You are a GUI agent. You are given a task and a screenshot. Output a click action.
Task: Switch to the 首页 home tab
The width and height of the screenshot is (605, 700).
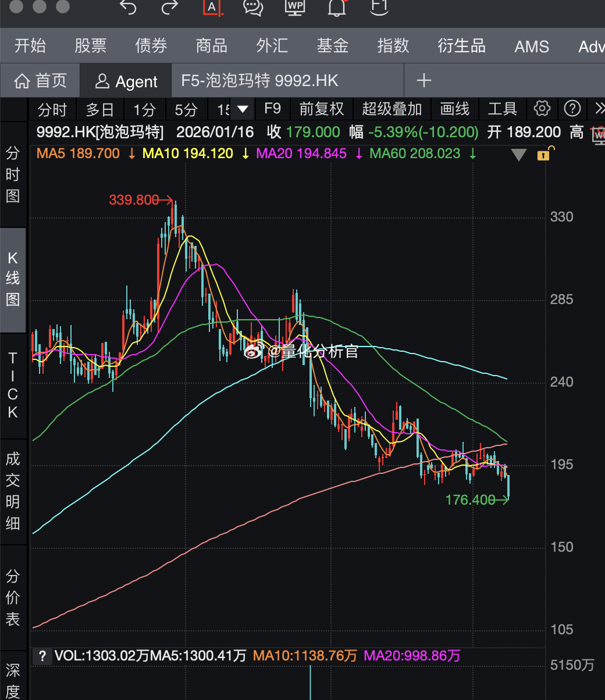41,81
